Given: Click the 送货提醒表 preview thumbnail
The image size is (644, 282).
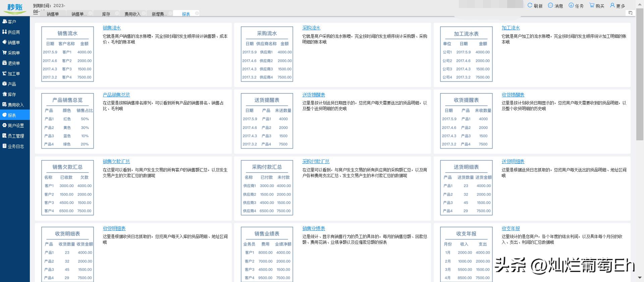Looking at the screenshot, I should tap(267, 121).
